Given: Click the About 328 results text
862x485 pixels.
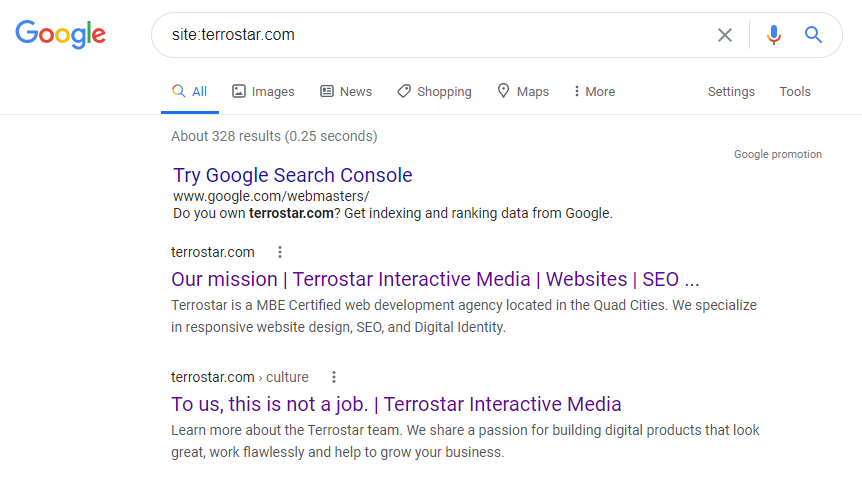Looking at the screenshot, I should coord(274,136).
